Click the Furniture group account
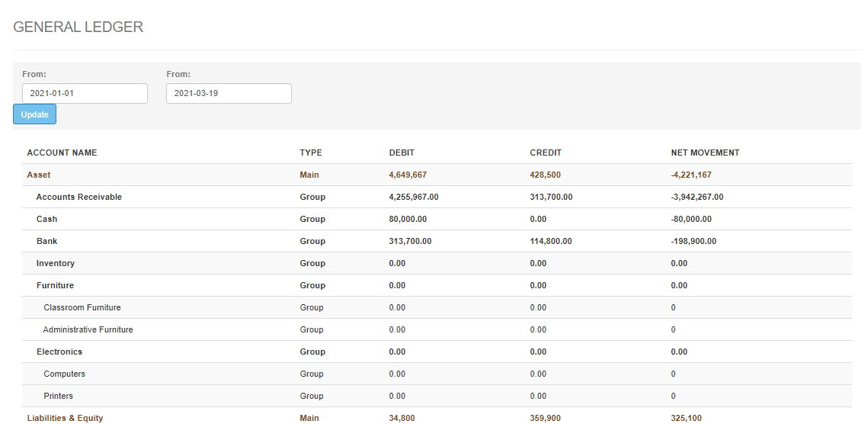 pos(55,285)
